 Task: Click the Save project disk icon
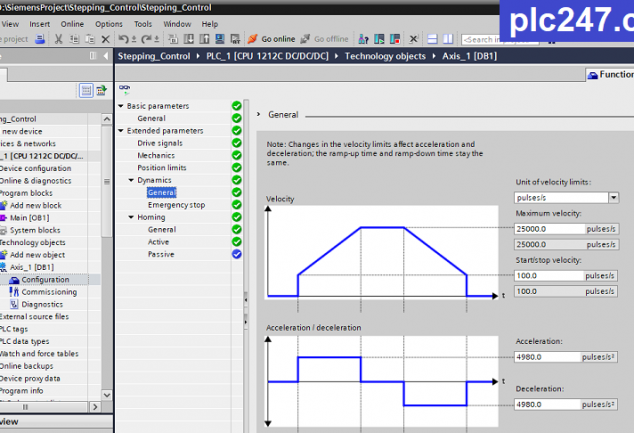[x=40, y=39]
